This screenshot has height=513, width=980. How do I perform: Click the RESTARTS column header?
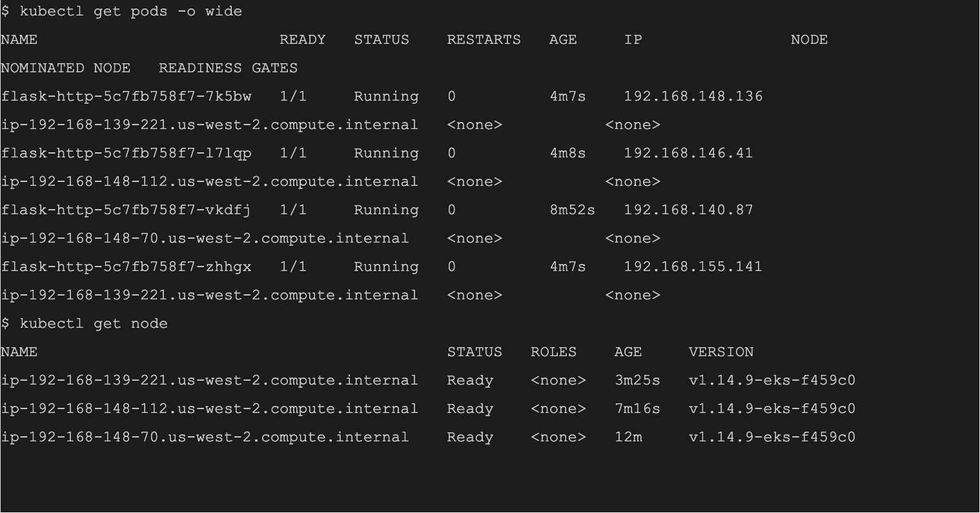point(484,40)
